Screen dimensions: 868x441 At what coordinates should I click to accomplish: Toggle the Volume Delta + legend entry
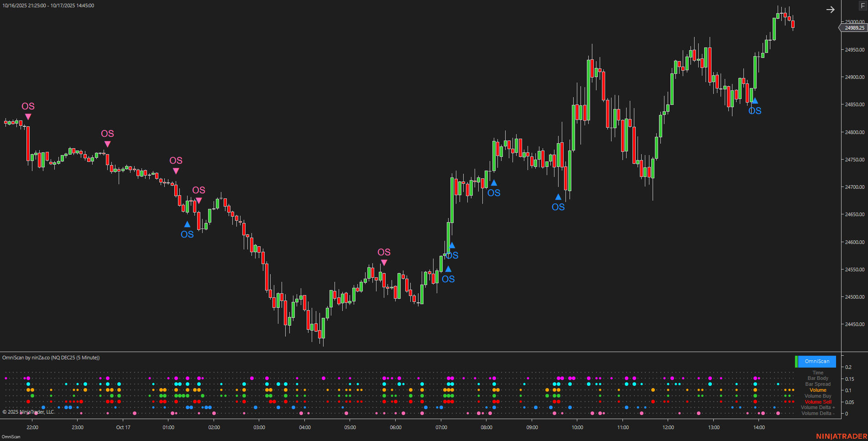pyautogui.click(x=817, y=407)
